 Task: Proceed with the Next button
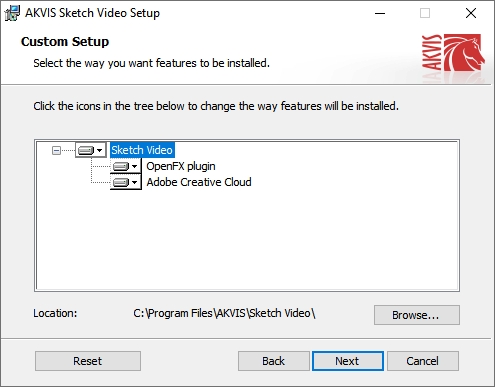(348, 361)
